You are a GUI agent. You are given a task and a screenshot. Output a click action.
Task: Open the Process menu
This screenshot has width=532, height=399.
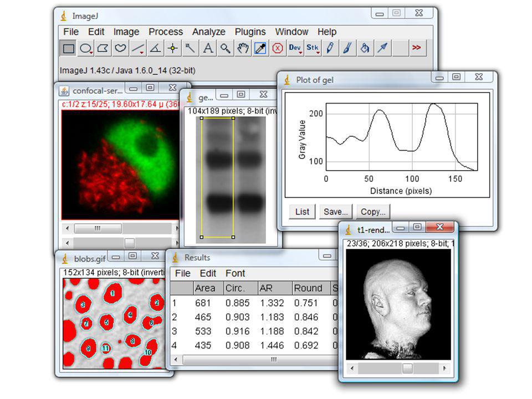click(166, 32)
